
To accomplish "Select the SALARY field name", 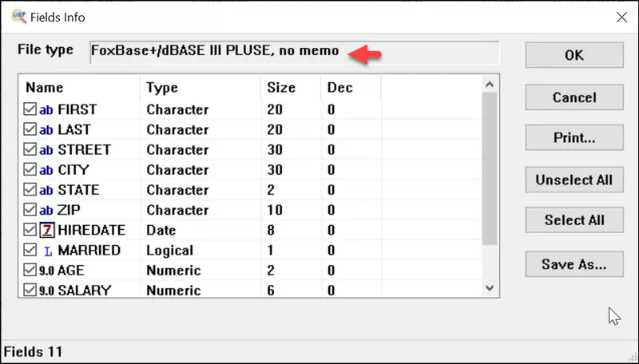I will (x=85, y=291).
